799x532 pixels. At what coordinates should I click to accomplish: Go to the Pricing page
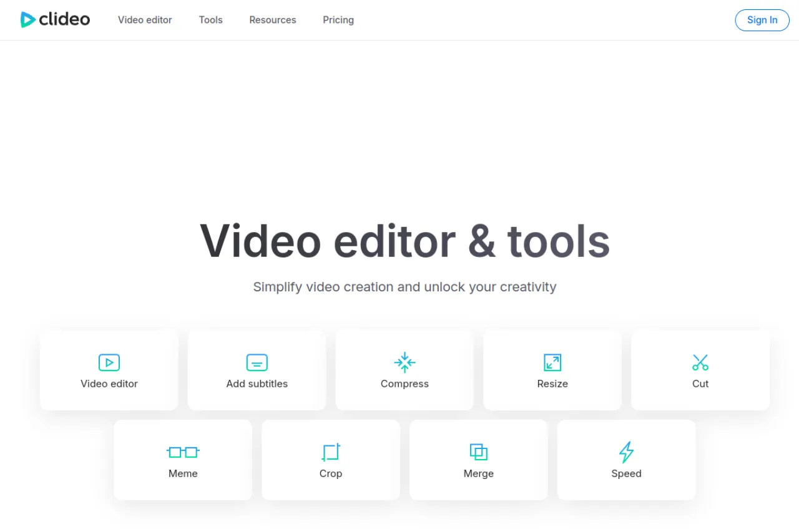338,20
